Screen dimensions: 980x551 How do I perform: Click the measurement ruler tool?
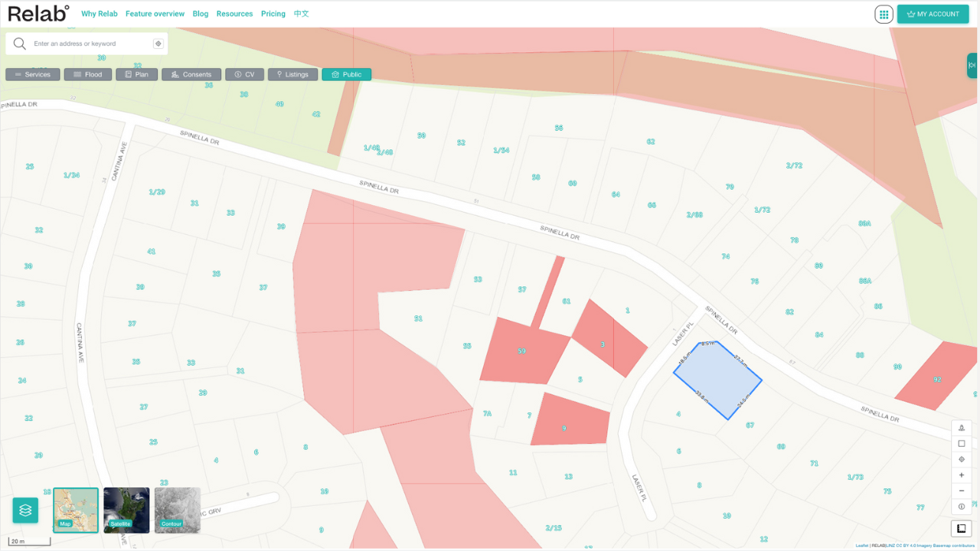click(x=962, y=529)
